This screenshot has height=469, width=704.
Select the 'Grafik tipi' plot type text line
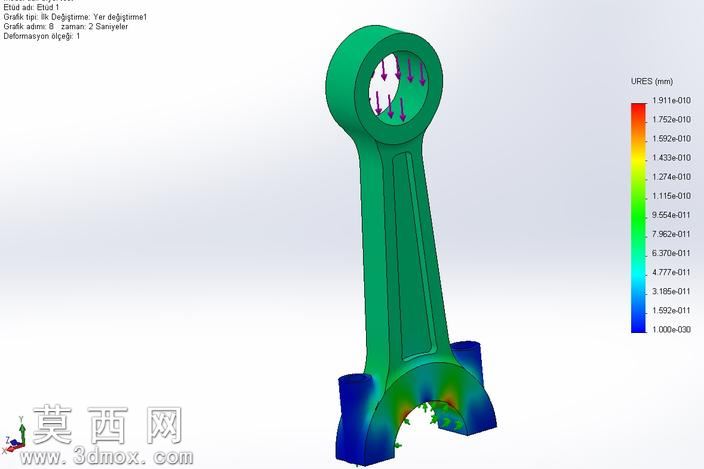[75, 17]
